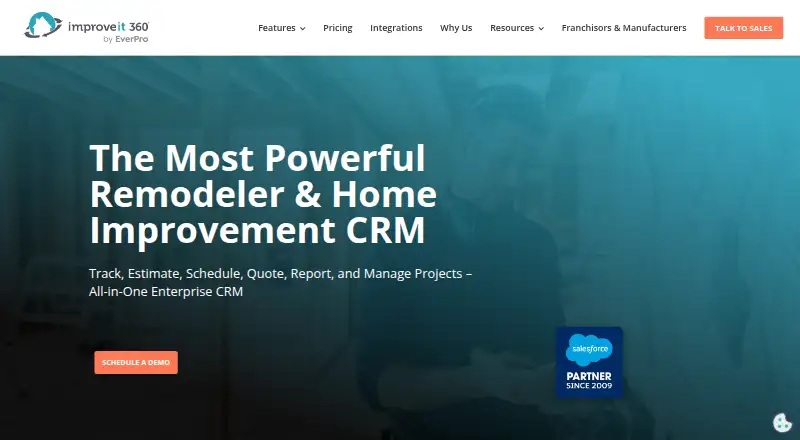Click the Most Powerful Remodeler headline
This screenshot has width=800, height=440.
[x=263, y=194]
